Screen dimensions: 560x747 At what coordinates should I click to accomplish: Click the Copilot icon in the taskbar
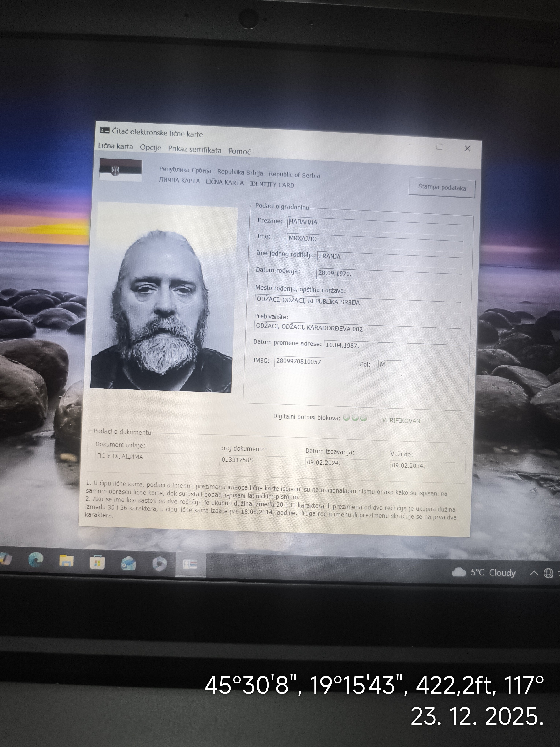pos(159,564)
